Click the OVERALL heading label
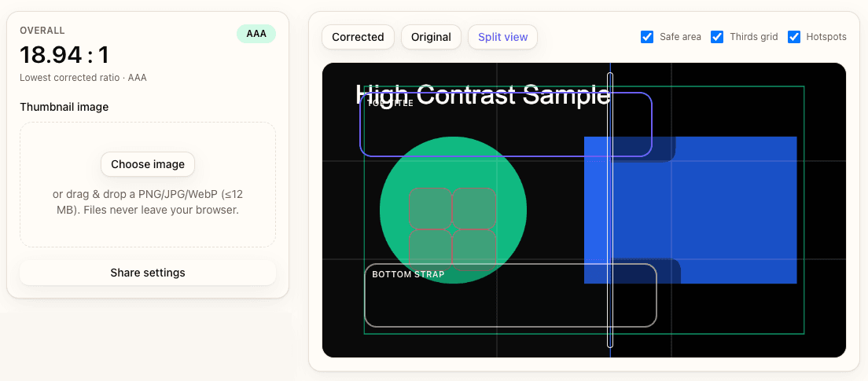Image resolution: width=868 pixels, height=381 pixels. click(x=42, y=31)
